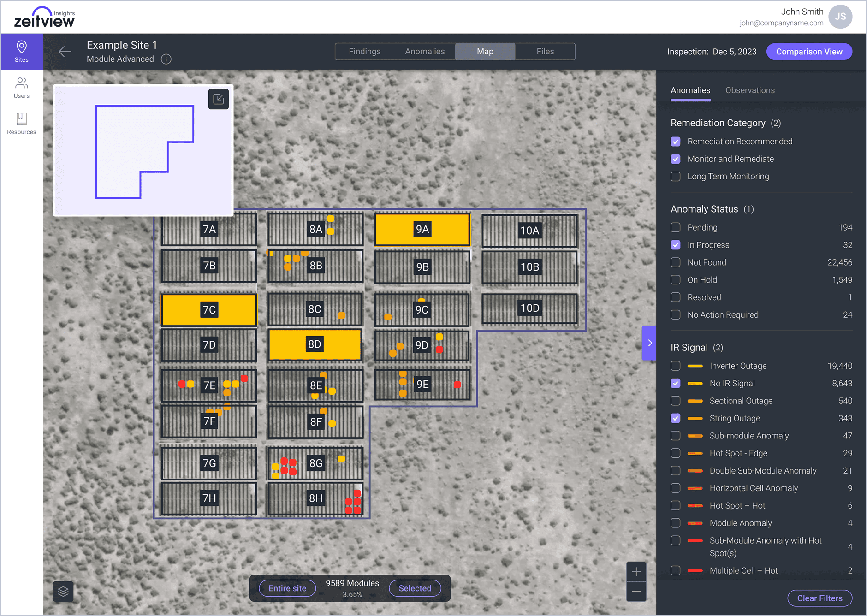Switch to the Findings tab
This screenshot has height=616, width=867.
coord(365,52)
